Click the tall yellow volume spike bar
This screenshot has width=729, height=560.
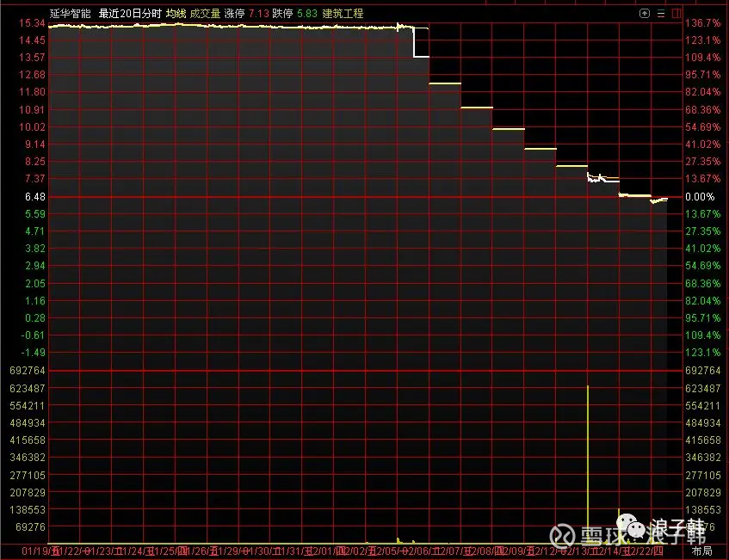point(588,464)
